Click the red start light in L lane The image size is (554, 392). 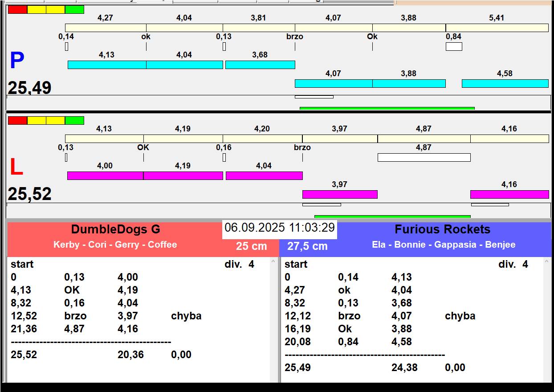point(18,120)
